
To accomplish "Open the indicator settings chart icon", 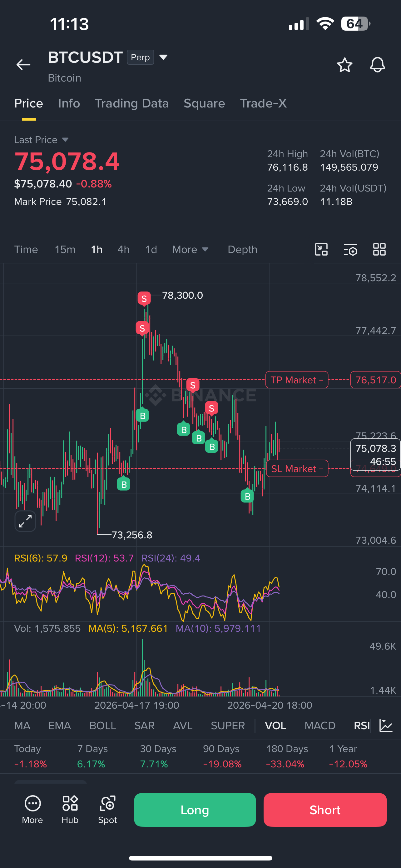I will [x=386, y=726].
